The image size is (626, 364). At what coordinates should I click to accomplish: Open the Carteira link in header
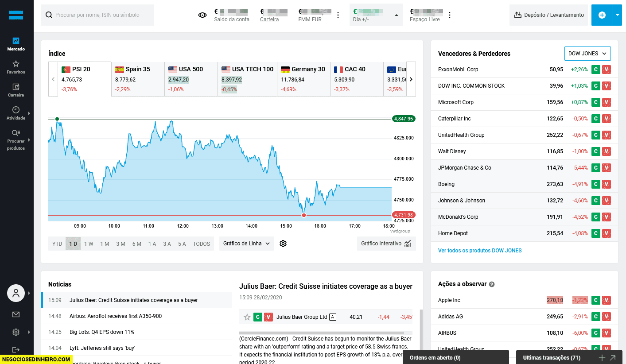point(269,19)
